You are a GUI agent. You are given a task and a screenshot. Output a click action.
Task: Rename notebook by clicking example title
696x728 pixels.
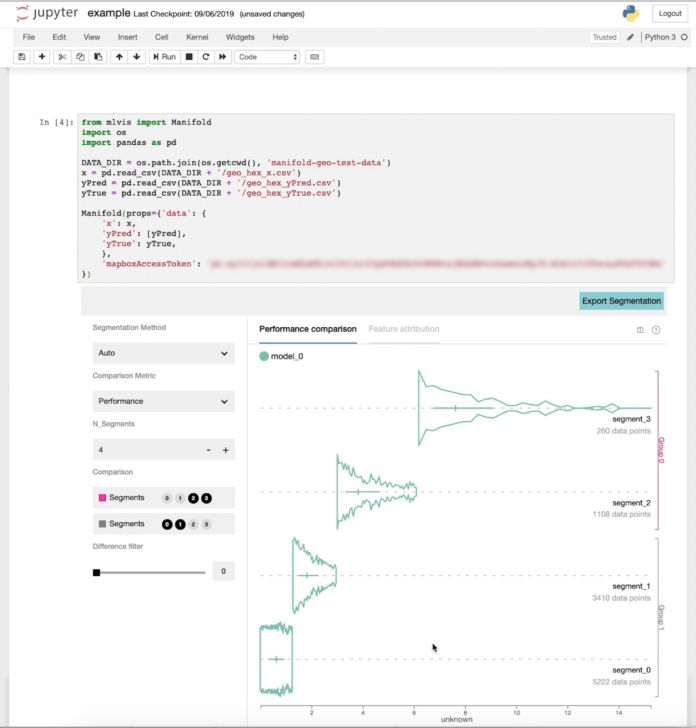[x=109, y=13]
